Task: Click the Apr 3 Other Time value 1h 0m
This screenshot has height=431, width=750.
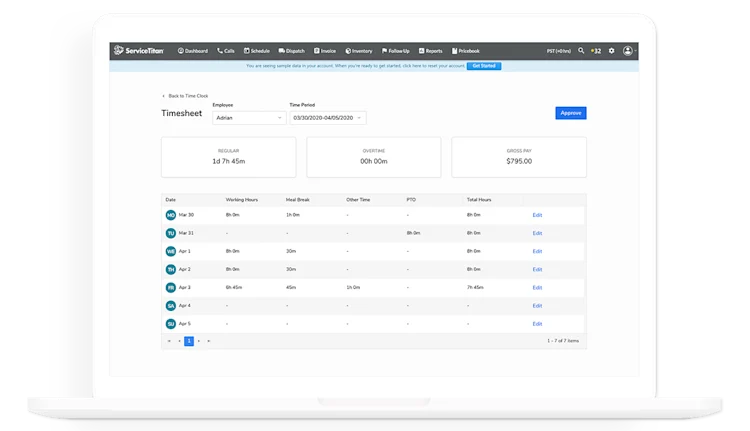Action: coord(353,287)
